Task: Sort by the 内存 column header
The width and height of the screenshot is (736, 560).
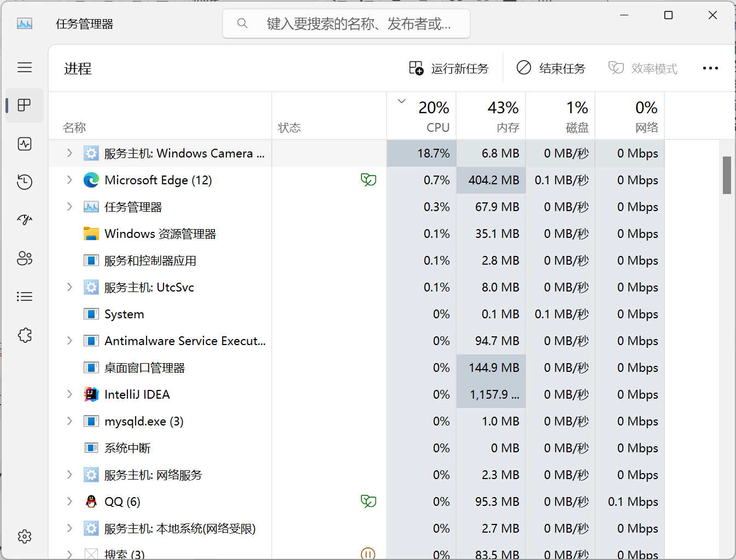Action: 491,116
